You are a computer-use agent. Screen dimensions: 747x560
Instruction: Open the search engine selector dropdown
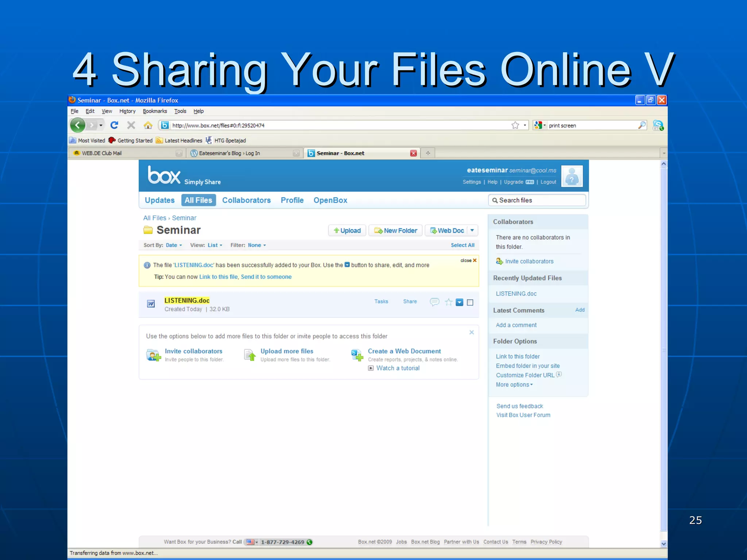[x=540, y=125]
